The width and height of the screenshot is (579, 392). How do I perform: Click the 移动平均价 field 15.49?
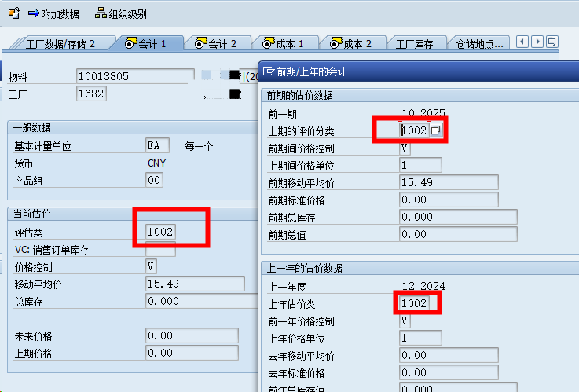coord(195,284)
